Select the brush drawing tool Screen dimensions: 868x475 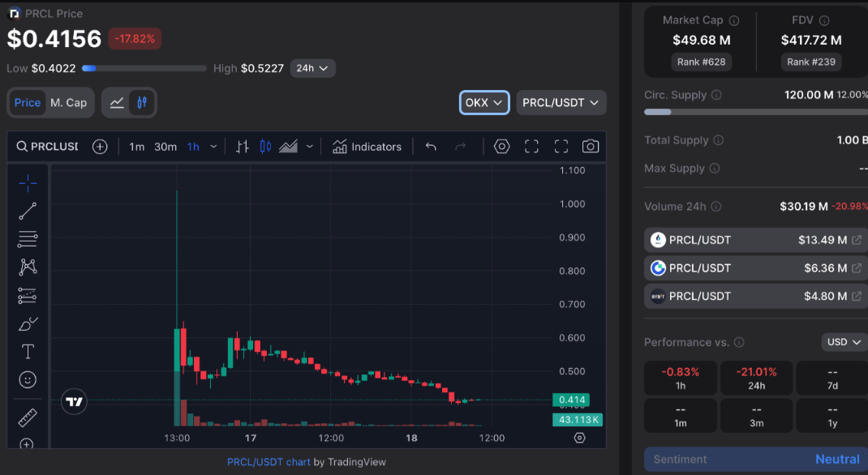click(x=28, y=323)
